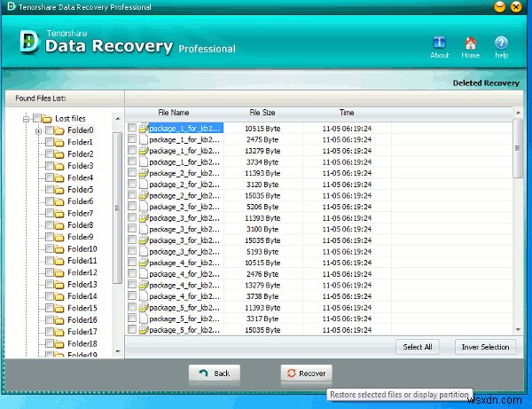Image resolution: width=532 pixels, height=409 pixels.
Task: Click the Folder0 folder icon
Action: (59, 130)
